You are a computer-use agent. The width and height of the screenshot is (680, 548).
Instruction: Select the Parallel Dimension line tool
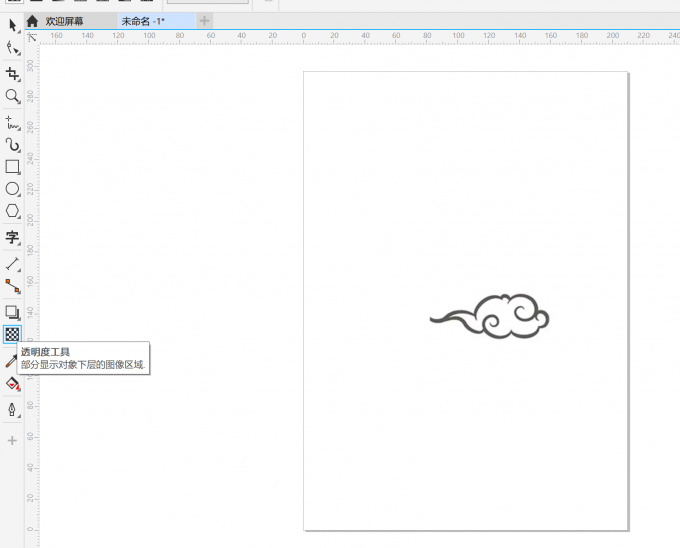(x=12, y=264)
